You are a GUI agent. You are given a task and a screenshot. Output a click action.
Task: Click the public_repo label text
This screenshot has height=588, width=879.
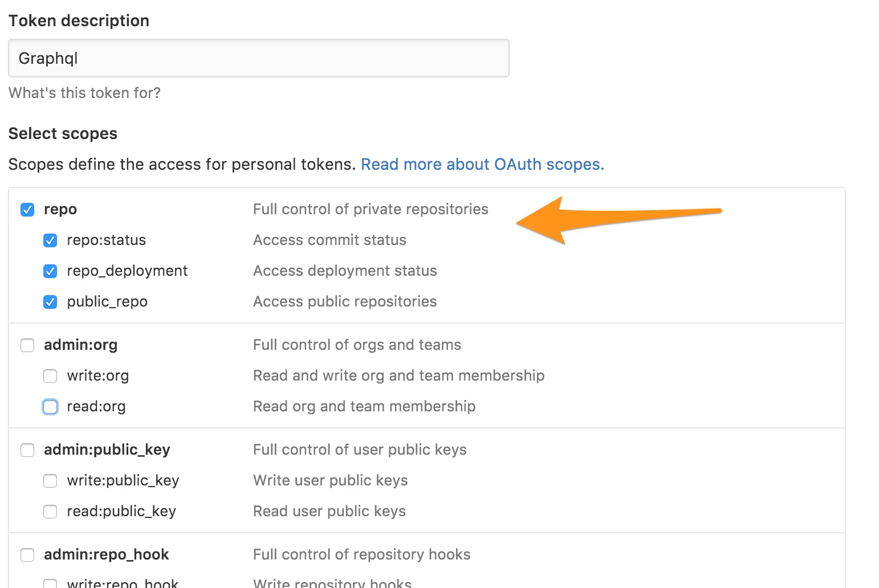tap(107, 302)
